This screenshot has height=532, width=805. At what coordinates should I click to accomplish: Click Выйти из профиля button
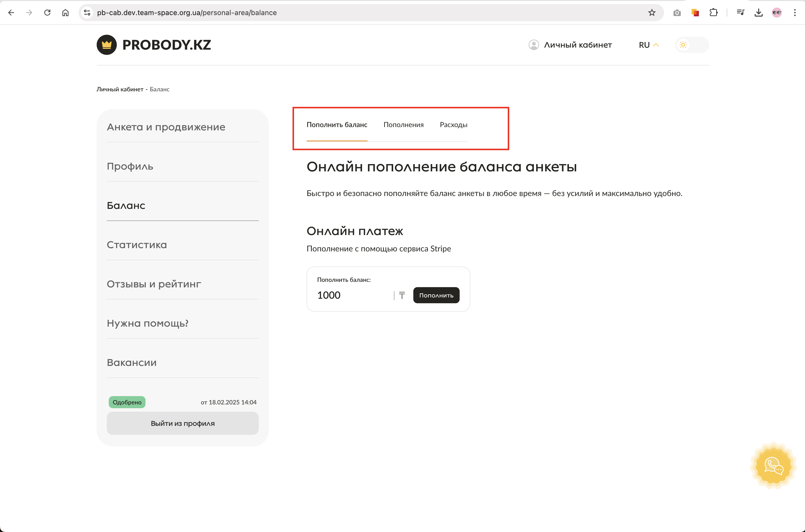click(x=182, y=424)
